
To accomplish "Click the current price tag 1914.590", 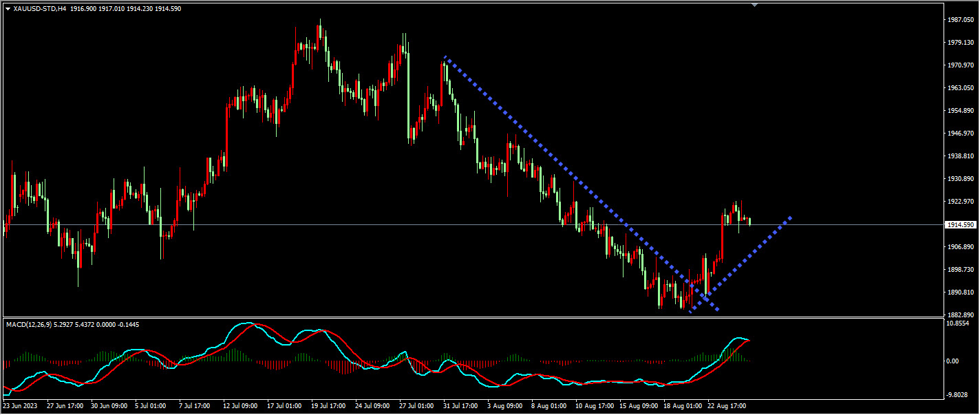I will point(959,224).
